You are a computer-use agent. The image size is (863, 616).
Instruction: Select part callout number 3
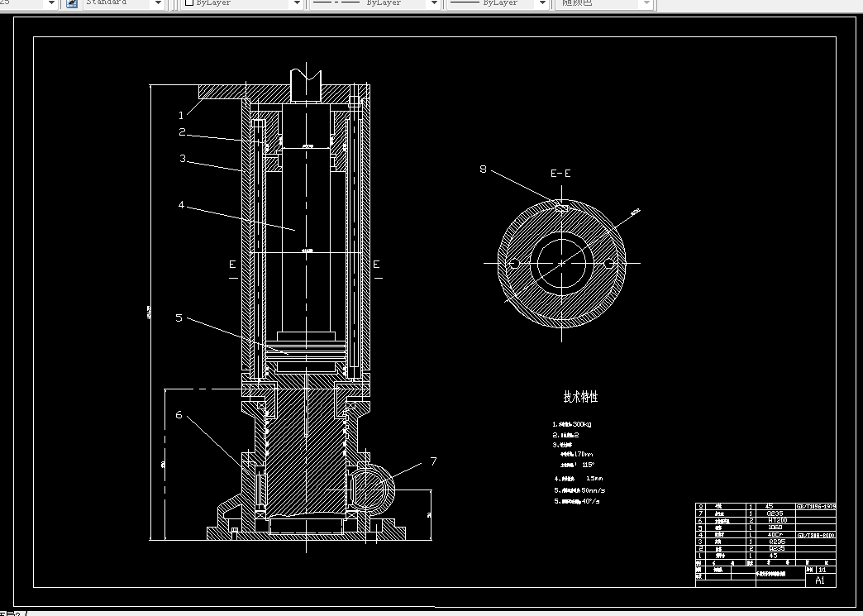click(183, 159)
